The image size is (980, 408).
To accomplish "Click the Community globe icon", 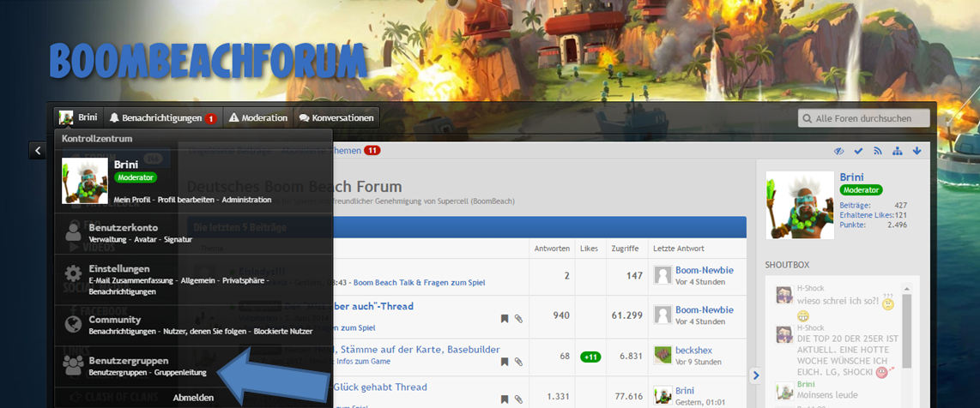I will [74, 324].
